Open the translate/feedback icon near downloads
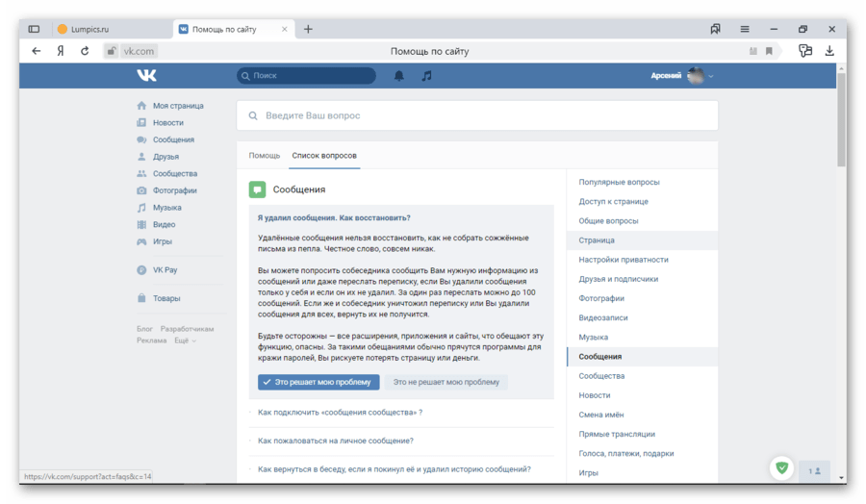 805,51
